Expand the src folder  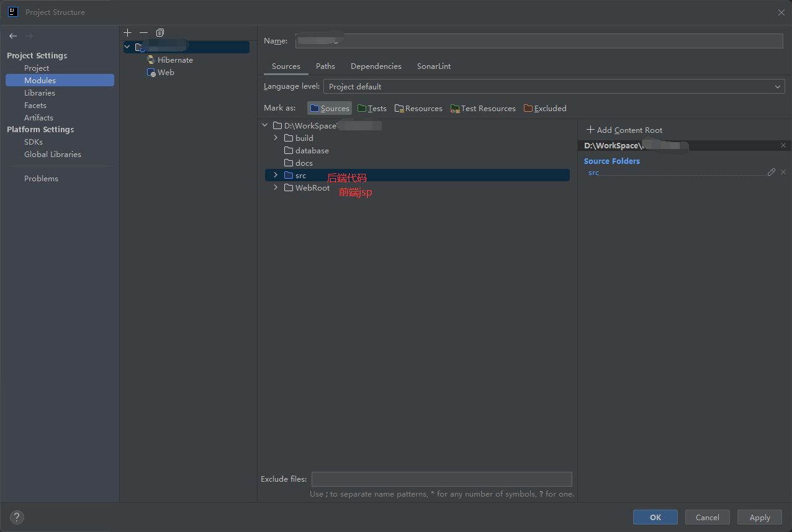point(276,175)
